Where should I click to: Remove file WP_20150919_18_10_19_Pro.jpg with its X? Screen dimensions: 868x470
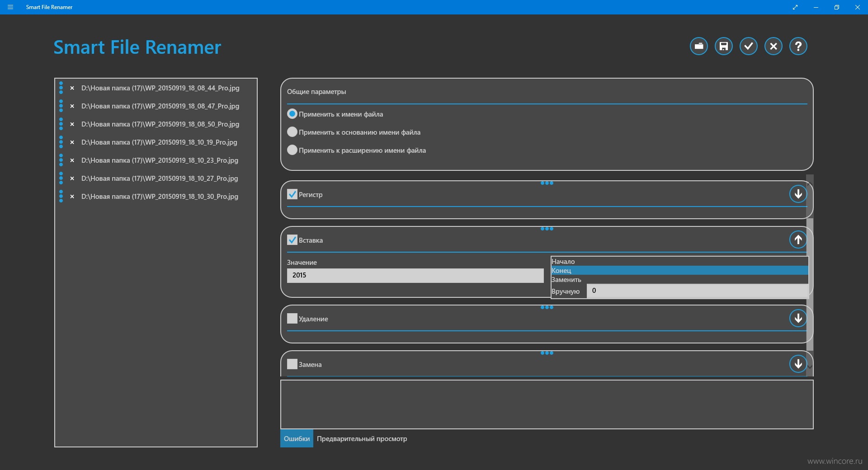[x=72, y=142]
